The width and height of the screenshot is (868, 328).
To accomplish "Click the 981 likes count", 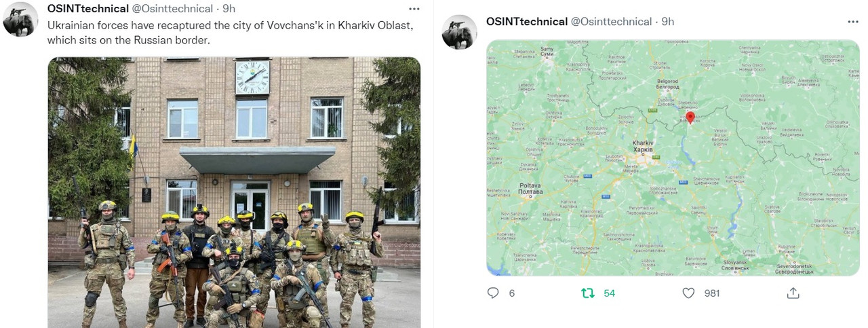I will 711,293.
